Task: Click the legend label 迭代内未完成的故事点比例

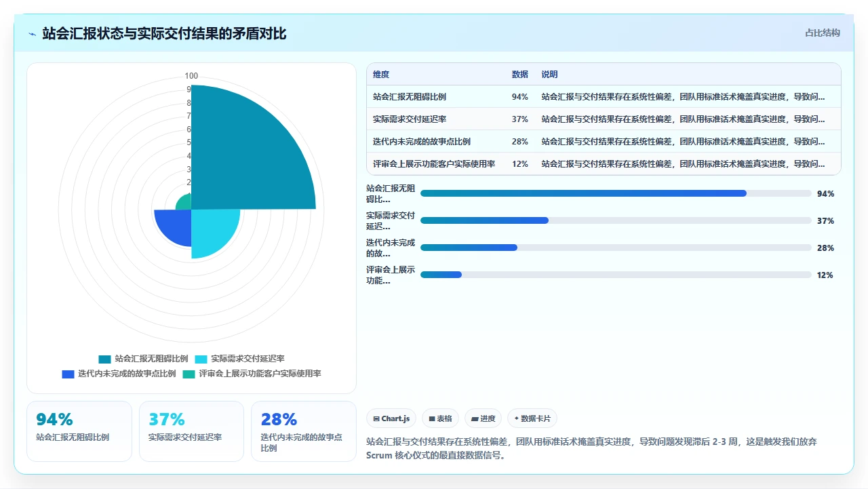Action: [127, 374]
